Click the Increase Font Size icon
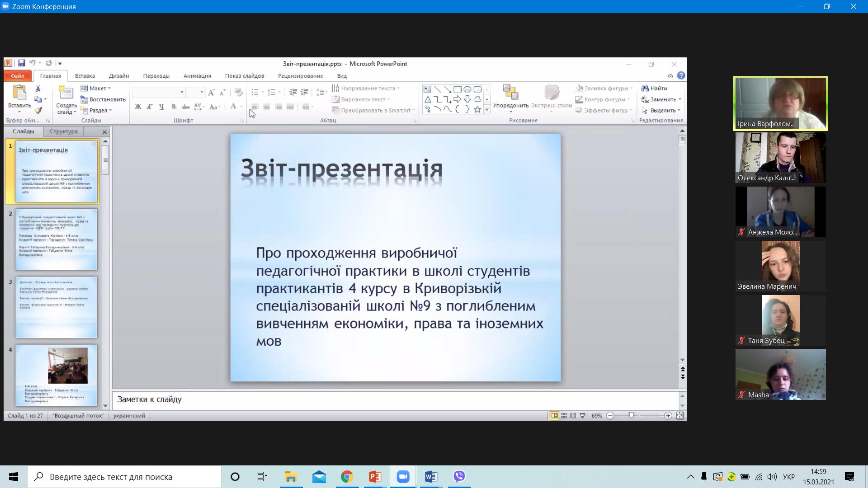The width and height of the screenshot is (868, 488). coord(211,92)
